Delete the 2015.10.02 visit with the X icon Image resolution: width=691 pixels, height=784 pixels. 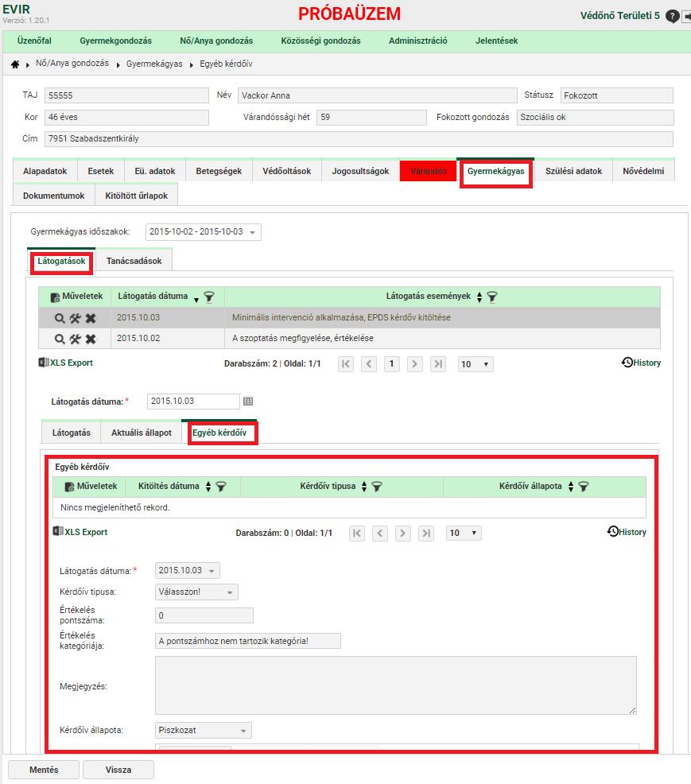click(91, 339)
